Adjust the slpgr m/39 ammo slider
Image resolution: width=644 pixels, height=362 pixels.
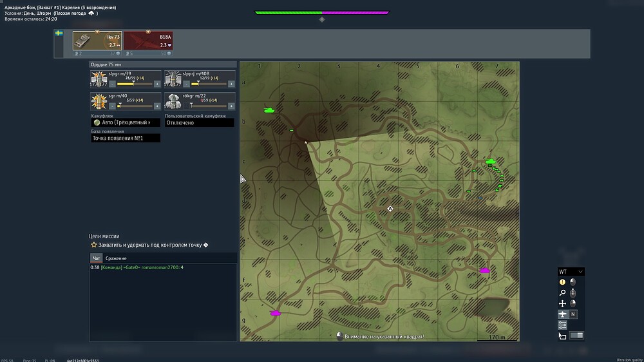(x=135, y=84)
